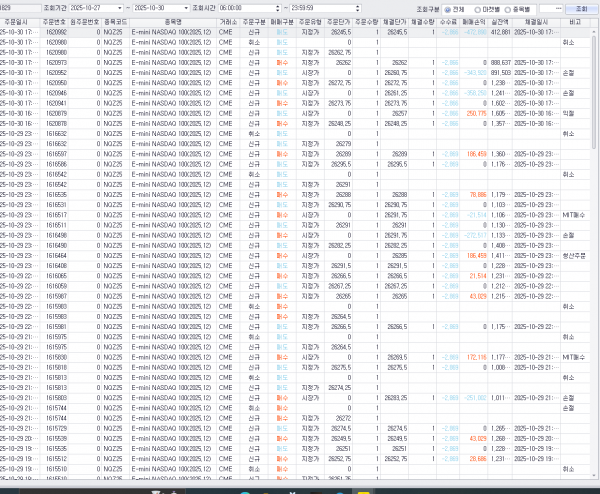600x494 pixels.
Task: Click the scrollbar down arrow
Action: click(x=594, y=476)
